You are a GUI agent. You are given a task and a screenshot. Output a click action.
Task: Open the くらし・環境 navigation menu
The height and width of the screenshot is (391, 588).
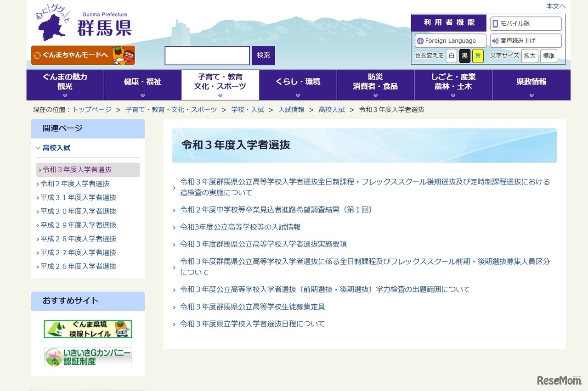[298, 82]
